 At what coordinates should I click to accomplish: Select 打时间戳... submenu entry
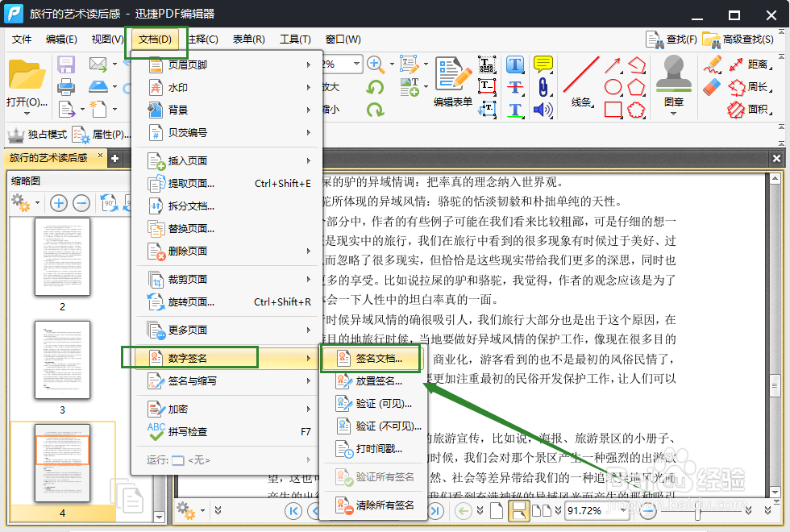pos(373,448)
